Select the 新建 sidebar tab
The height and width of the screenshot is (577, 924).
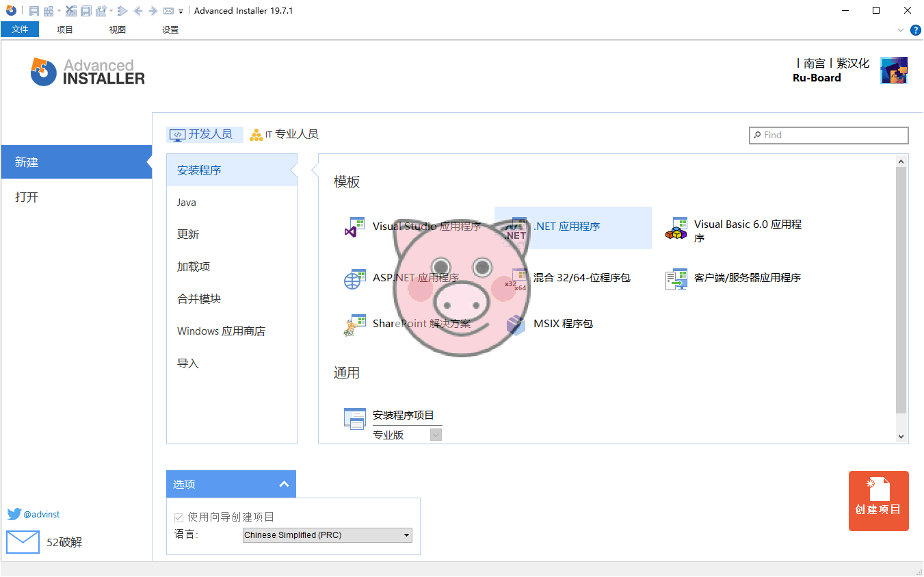tap(77, 162)
